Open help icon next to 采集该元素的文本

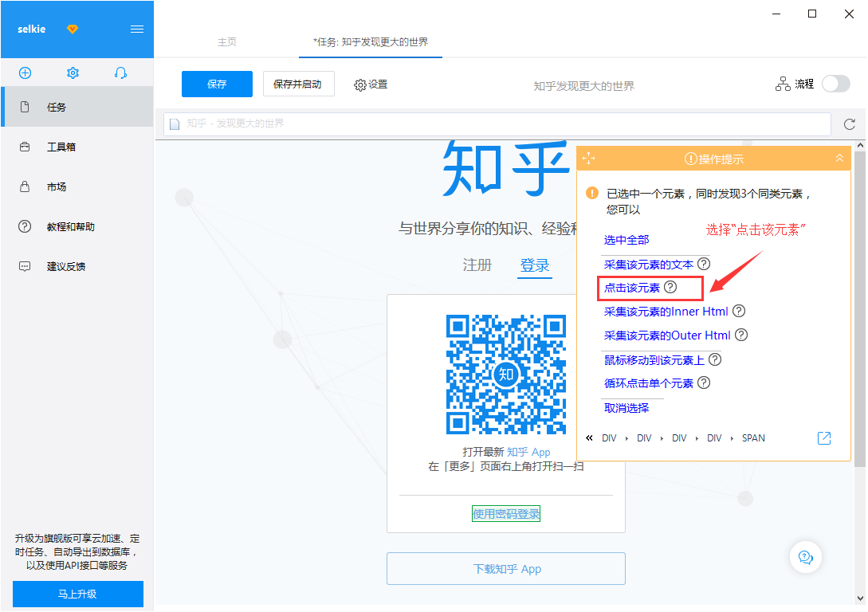704,264
